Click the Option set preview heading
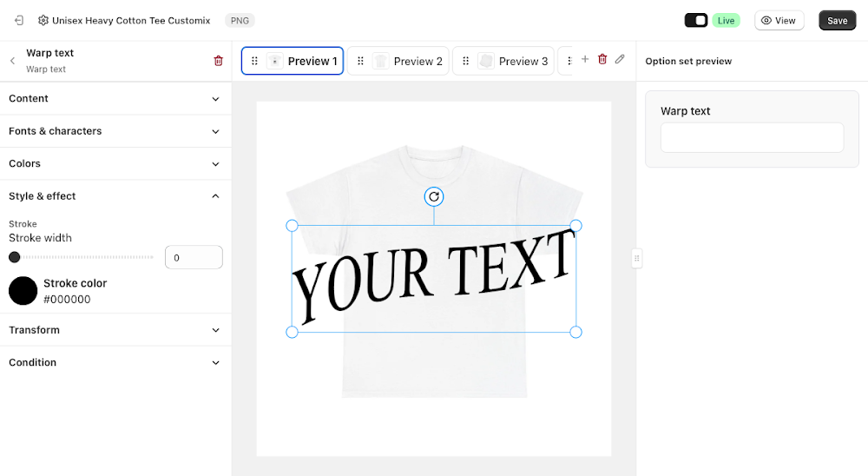The height and width of the screenshot is (476, 868). coord(688,62)
